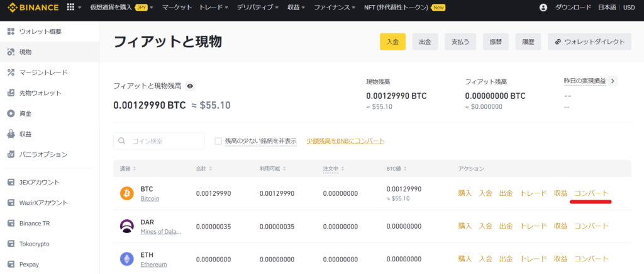Click the 履歴 button
The width and height of the screenshot is (644, 274).
pos(528,42)
